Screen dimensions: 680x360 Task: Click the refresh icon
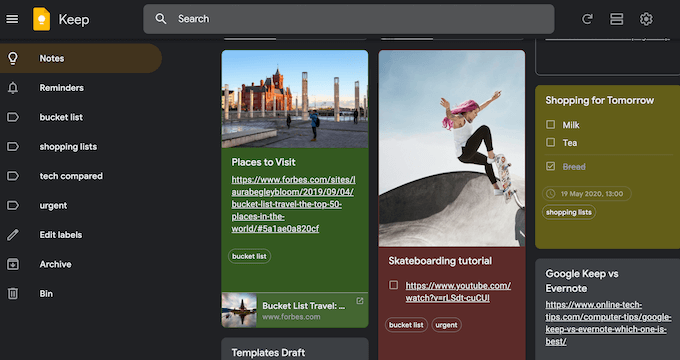click(x=587, y=19)
